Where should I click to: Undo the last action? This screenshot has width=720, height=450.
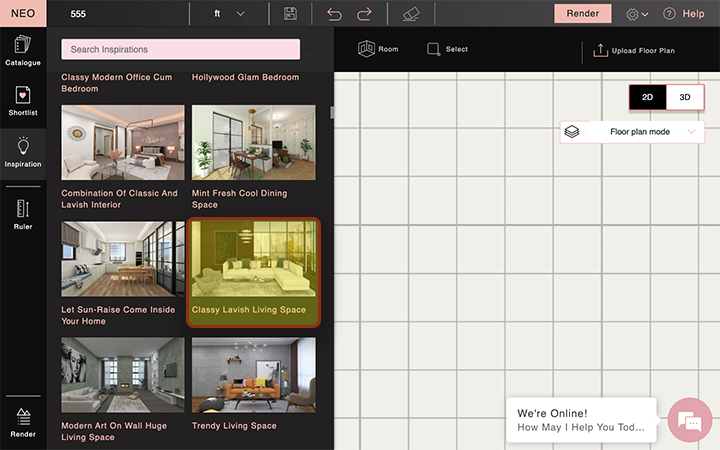(x=334, y=14)
